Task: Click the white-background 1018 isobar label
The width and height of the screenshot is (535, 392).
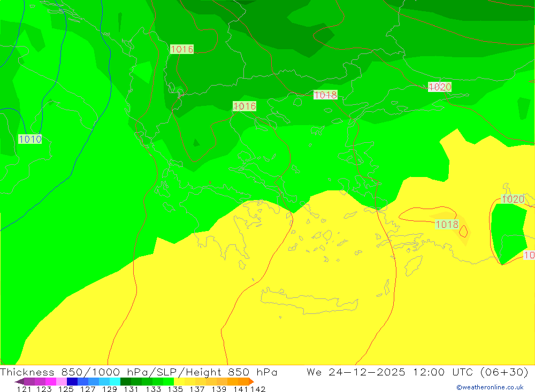Action: point(325,95)
